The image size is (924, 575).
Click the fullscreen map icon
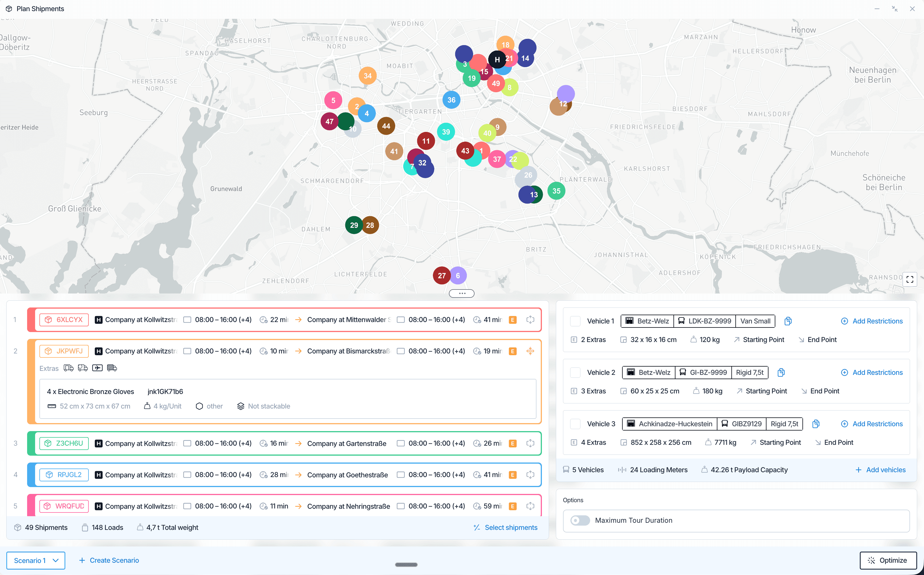click(909, 280)
